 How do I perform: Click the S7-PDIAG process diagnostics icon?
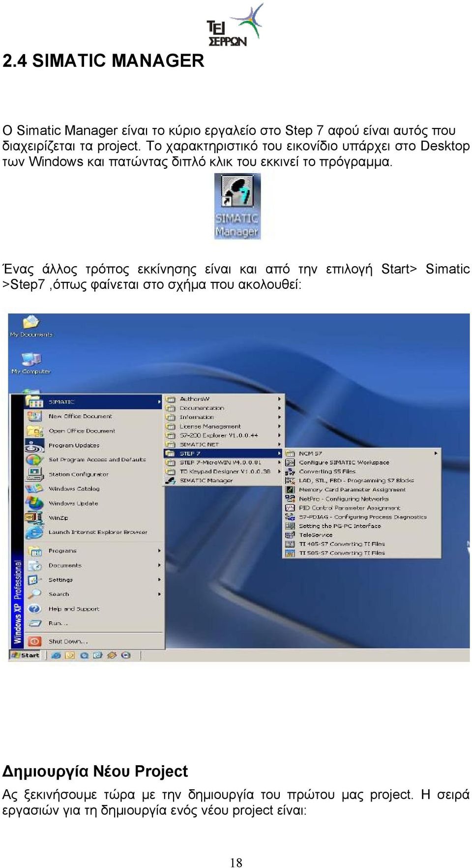(x=290, y=517)
